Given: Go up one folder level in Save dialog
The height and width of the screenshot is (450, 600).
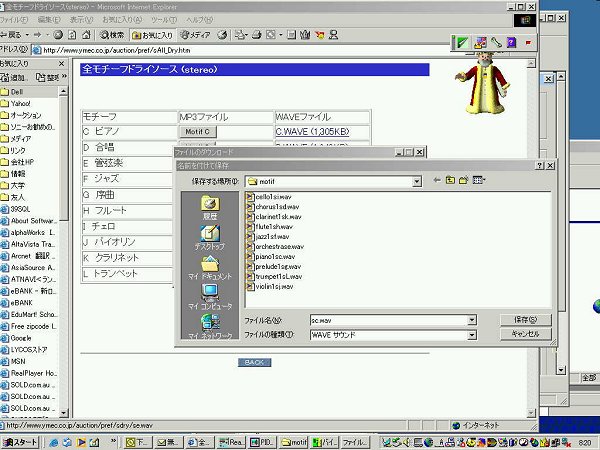Looking at the screenshot, I should [x=451, y=181].
